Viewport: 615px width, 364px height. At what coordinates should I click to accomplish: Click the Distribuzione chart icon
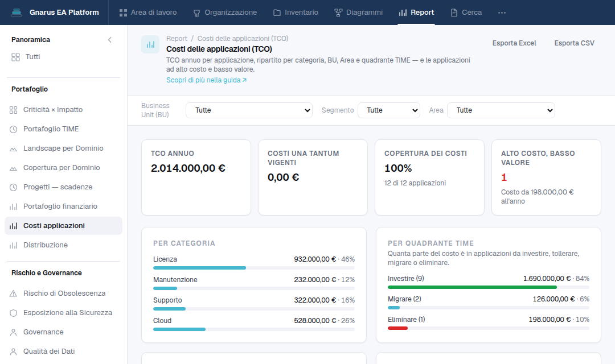13,245
